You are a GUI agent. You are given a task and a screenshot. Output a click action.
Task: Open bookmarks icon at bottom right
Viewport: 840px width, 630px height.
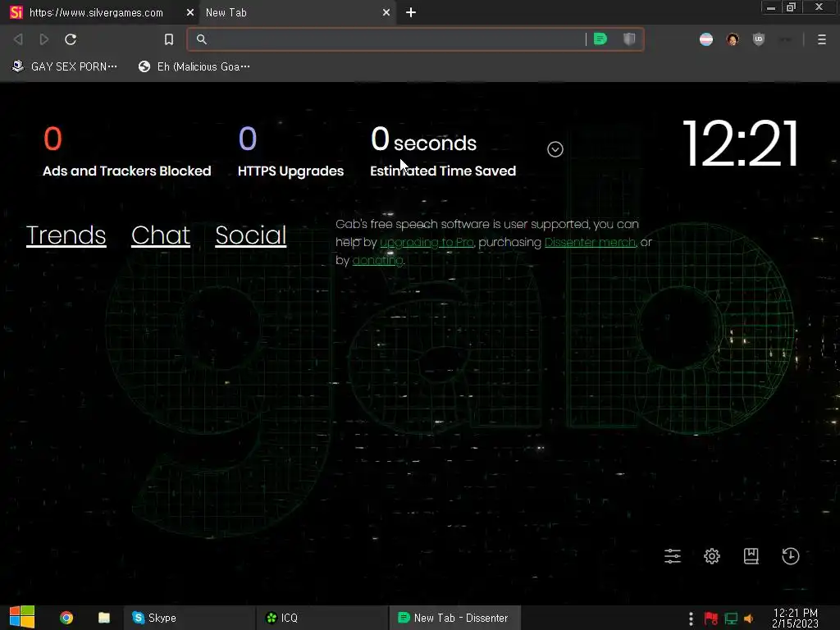point(751,556)
